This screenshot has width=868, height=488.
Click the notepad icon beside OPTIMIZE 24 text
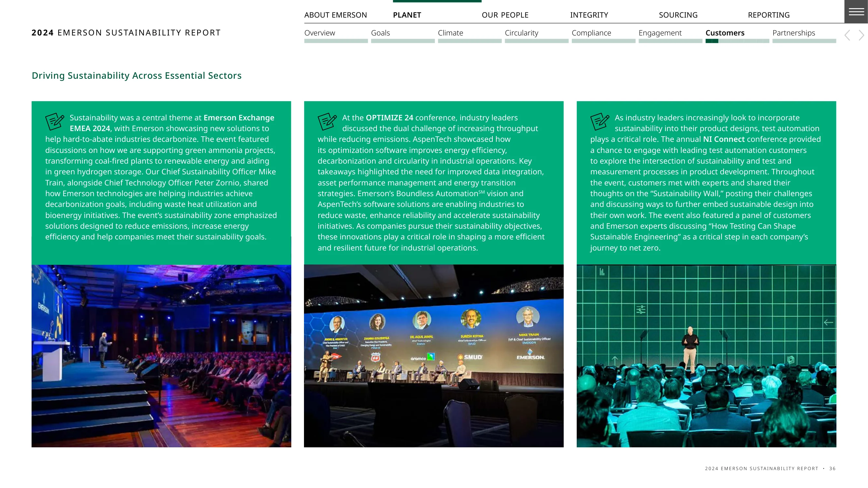(x=327, y=121)
